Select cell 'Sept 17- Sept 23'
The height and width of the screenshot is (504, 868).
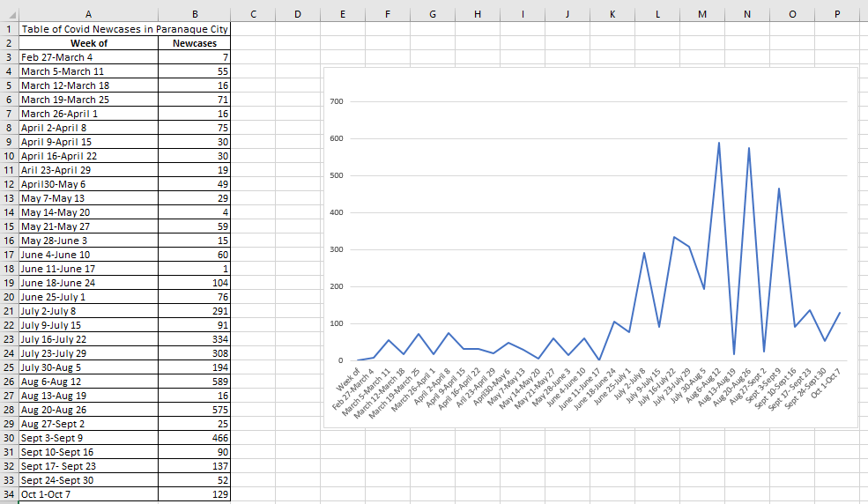coord(89,466)
